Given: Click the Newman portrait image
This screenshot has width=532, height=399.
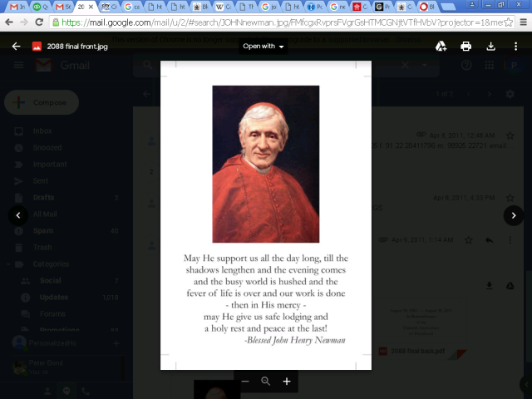Looking at the screenshot, I should point(266,164).
